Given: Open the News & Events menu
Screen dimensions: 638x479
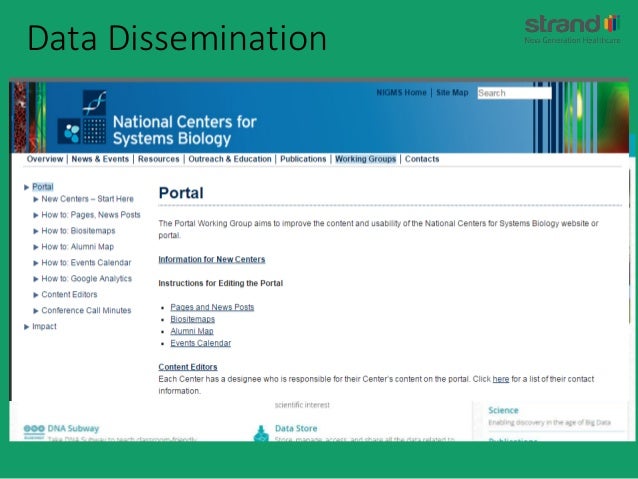Looking at the screenshot, I should tap(100, 159).
